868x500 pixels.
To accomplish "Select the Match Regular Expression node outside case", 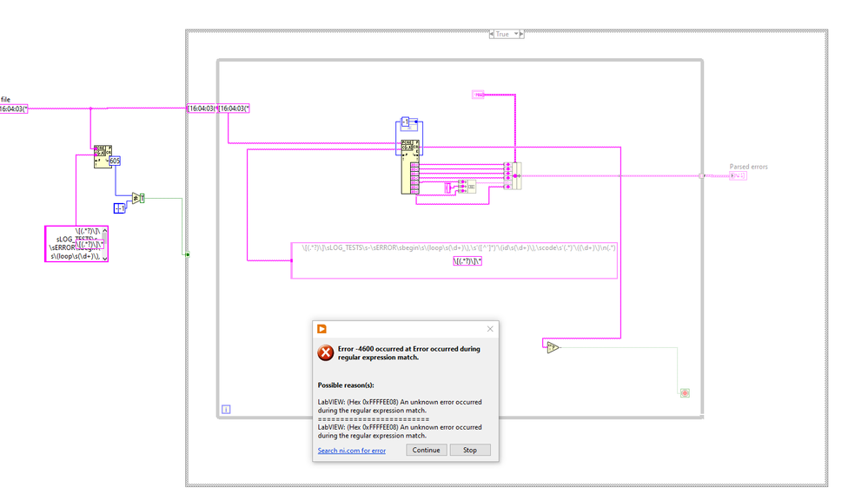I will pyautogui.click(x=103, y=156).
